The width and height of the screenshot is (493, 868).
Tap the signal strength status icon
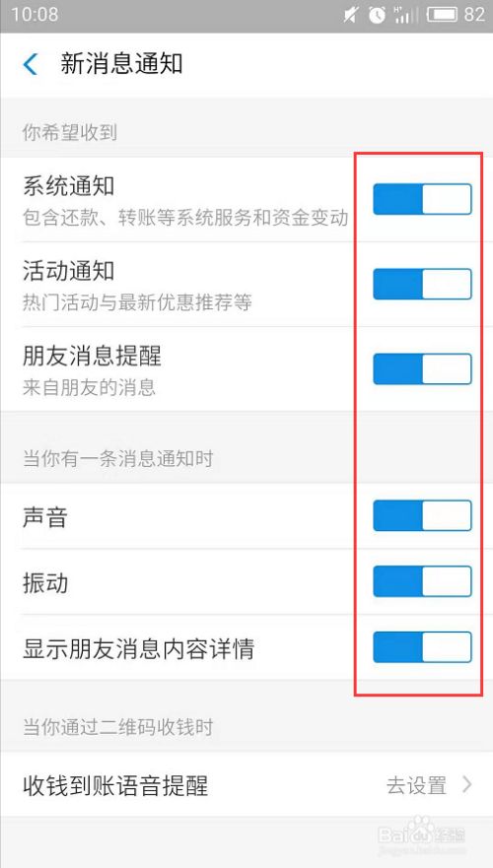[x=406, y=15]
